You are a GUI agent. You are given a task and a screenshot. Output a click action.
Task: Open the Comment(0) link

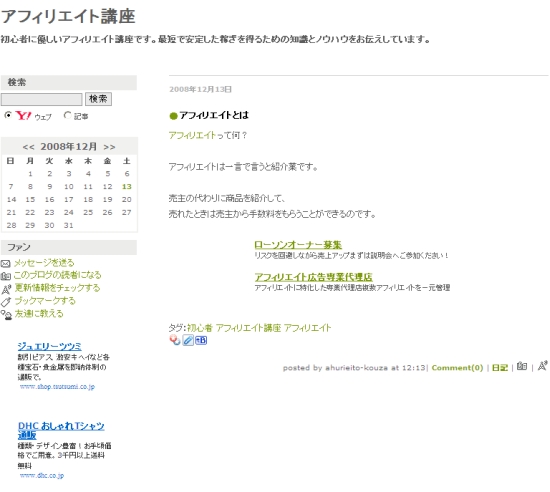[x=457, y=368]
